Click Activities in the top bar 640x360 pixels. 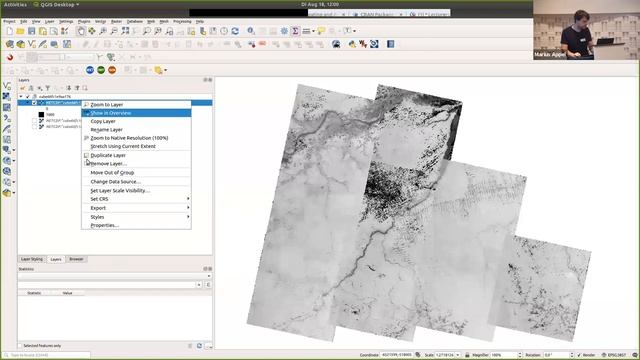click(15, 4)
